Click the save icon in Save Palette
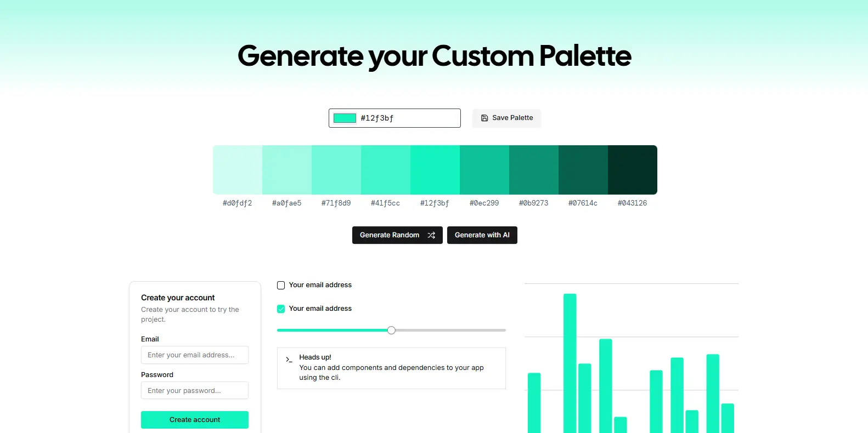868x433 pixels. pos(484,118)
